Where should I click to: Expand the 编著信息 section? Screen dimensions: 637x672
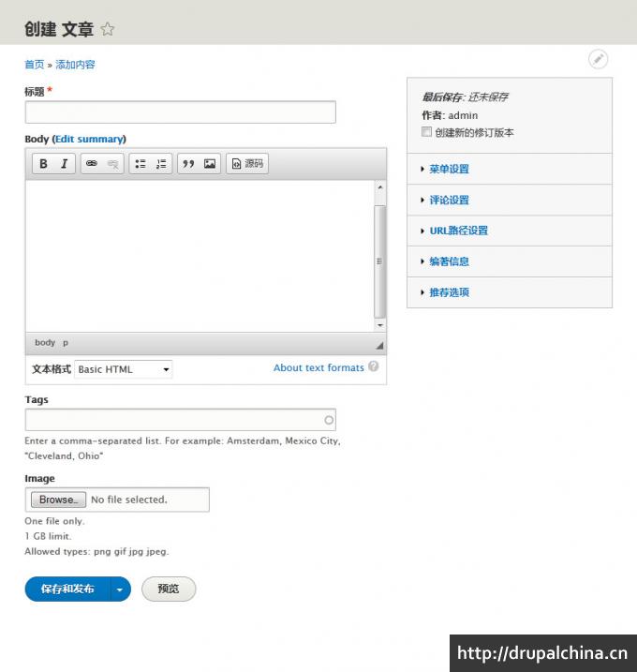click(449, 261)
